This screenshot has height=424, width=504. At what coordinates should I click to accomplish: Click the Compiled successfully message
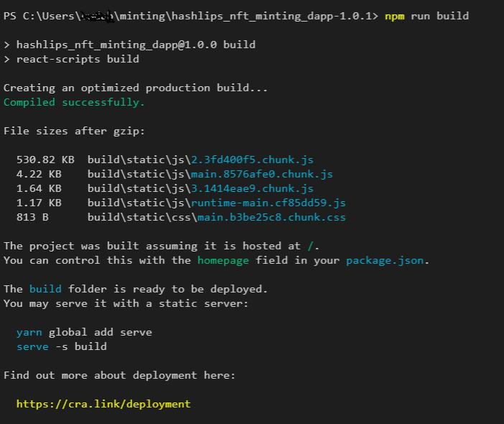(74, 102)
